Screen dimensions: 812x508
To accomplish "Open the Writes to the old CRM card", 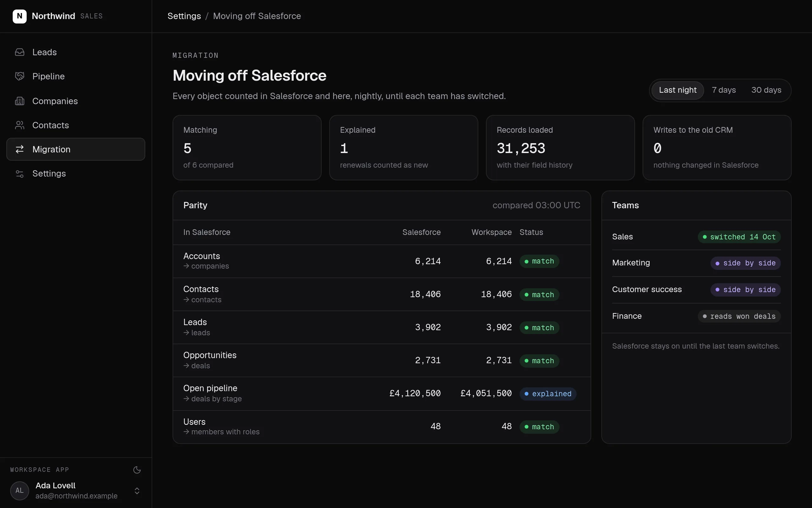I will (717, 148).
